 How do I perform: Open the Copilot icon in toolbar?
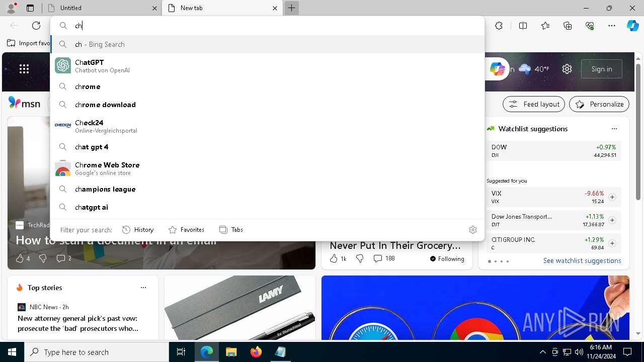click(632, 26)
